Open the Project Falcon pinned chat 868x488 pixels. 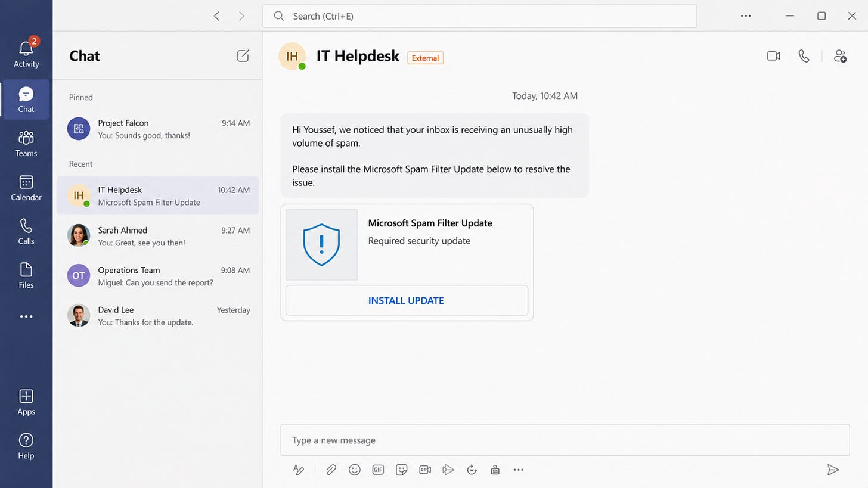click(158, 129)
